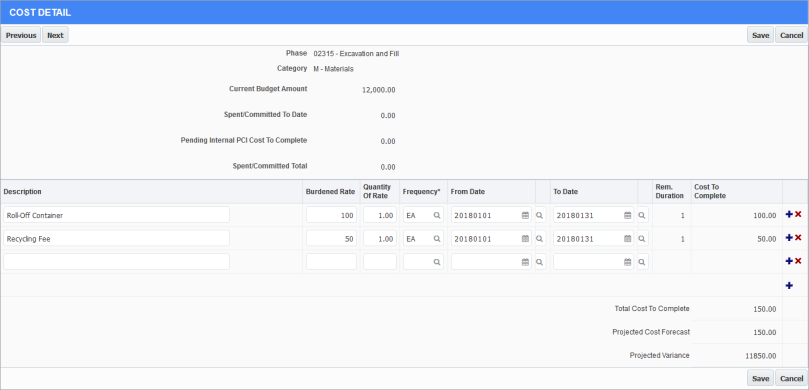Screen dimensions: 809x390
Task: Click phase text 02315 - Excavation and Fill
Action: coord(356,53)
